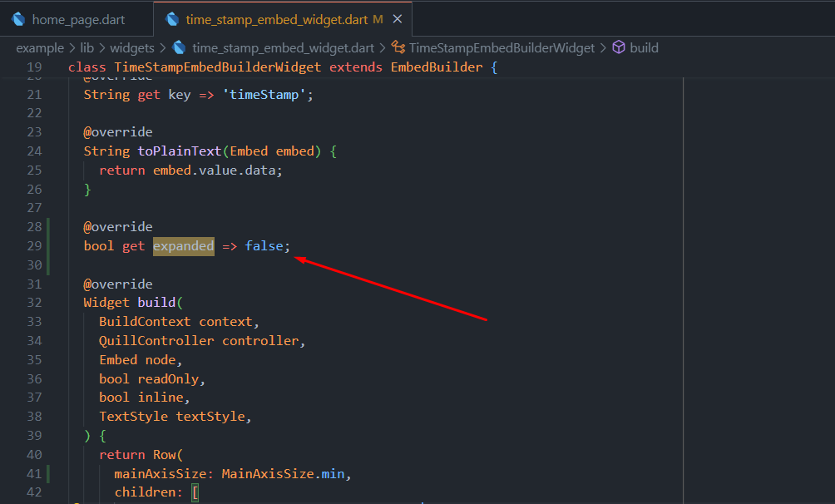
Task: Click the class icon beside TimeStampEmbedBuilderWidget breadcrumb
Action: point(398,47)
